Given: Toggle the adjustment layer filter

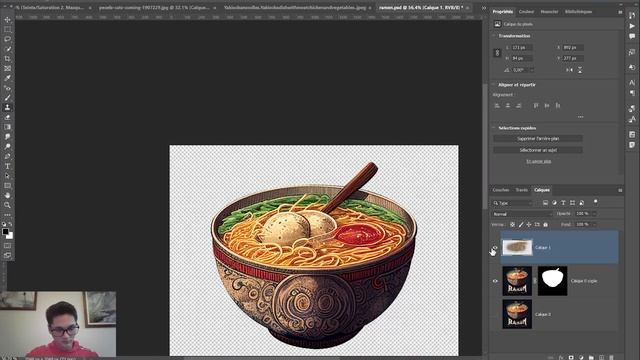Looking at the screenshot, I should pyautogui.click(x=554, y=202).
